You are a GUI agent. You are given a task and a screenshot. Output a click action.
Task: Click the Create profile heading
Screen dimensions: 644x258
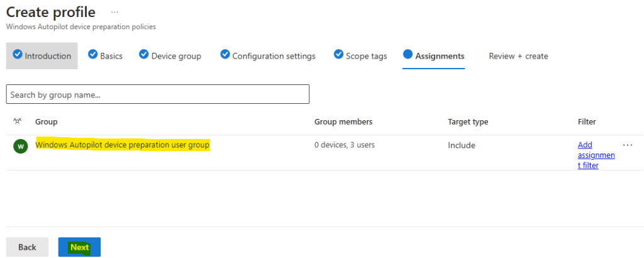click(x=51, y=12)
